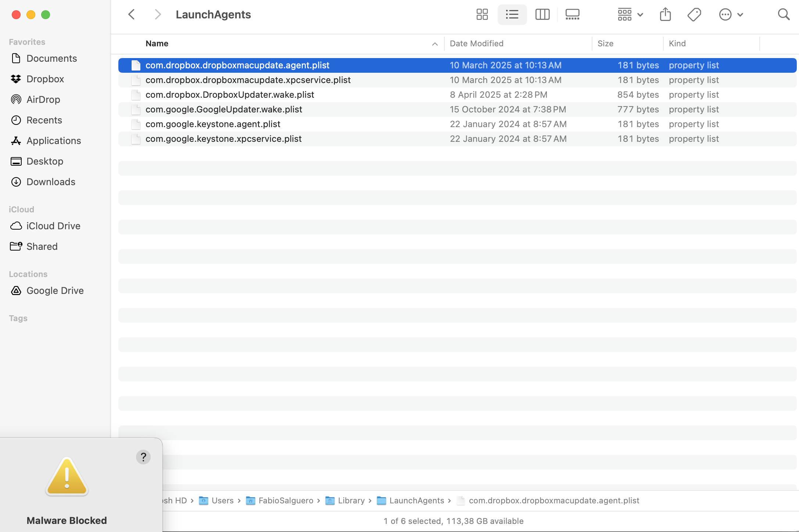This screenshot has width=799, height=532.
Task: Select com.google.keystone.agent.plist file
Action: pyautogui.click(x=213, y=124)
